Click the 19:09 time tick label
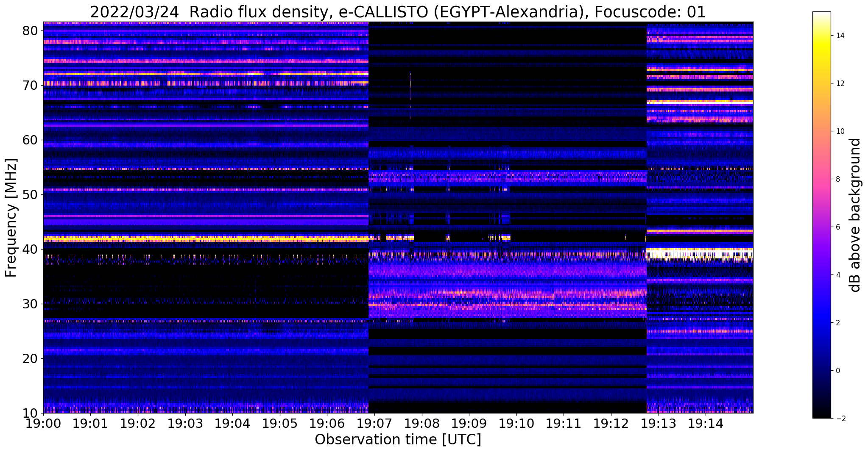This screenshot has width=868, height=452. point(469,423)
